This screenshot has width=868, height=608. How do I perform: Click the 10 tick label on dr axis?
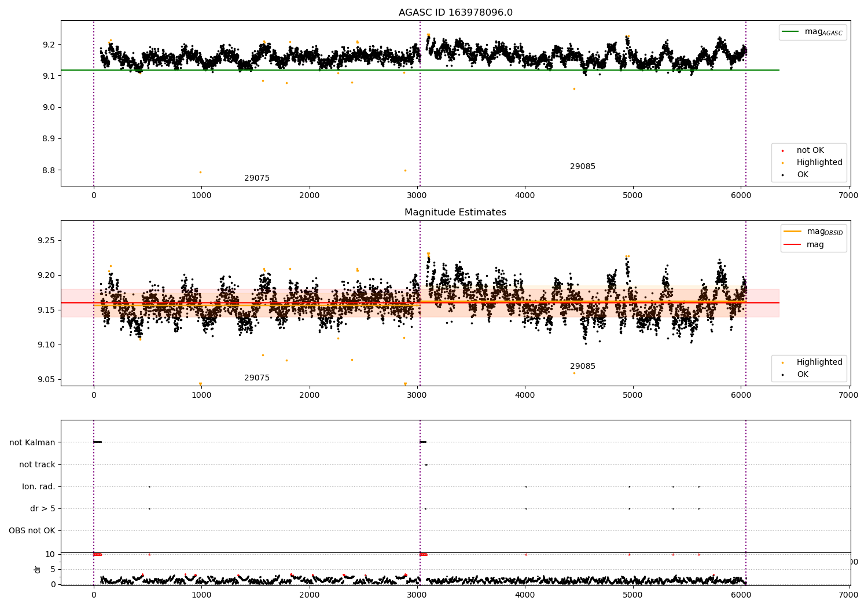pyautogui.click(x=50, y=554)
